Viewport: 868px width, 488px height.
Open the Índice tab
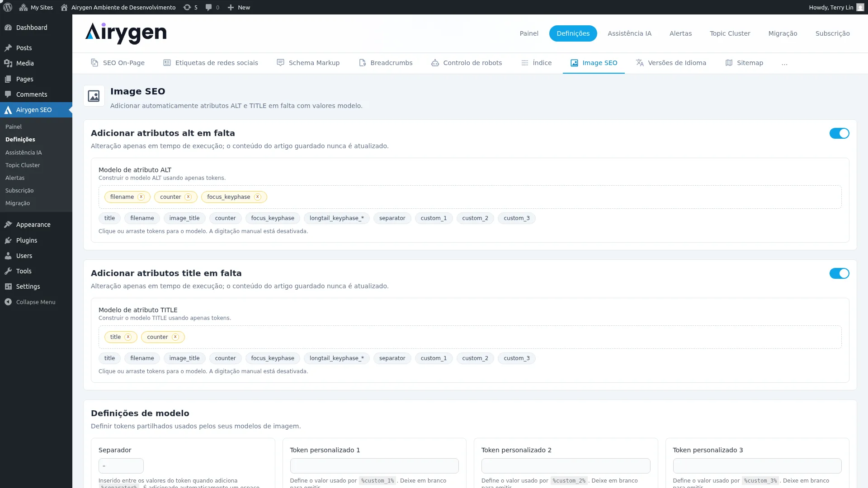pyautogui.click(x=536, y=63)
